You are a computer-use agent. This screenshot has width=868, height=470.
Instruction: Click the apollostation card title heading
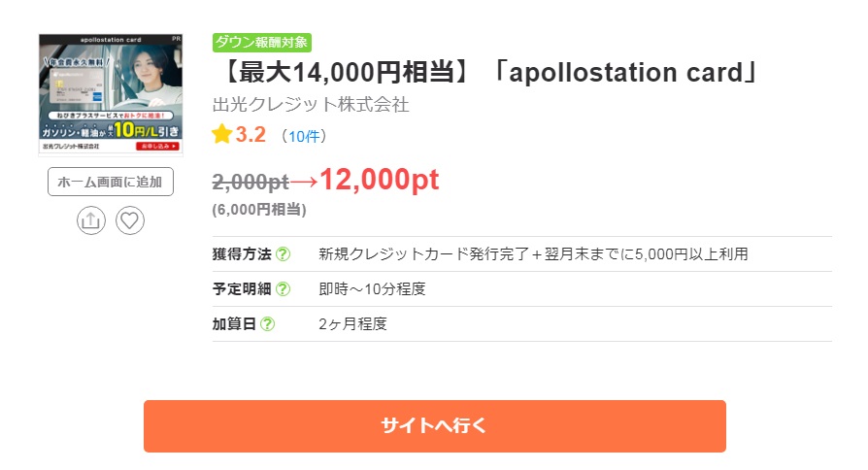[490, 73]
